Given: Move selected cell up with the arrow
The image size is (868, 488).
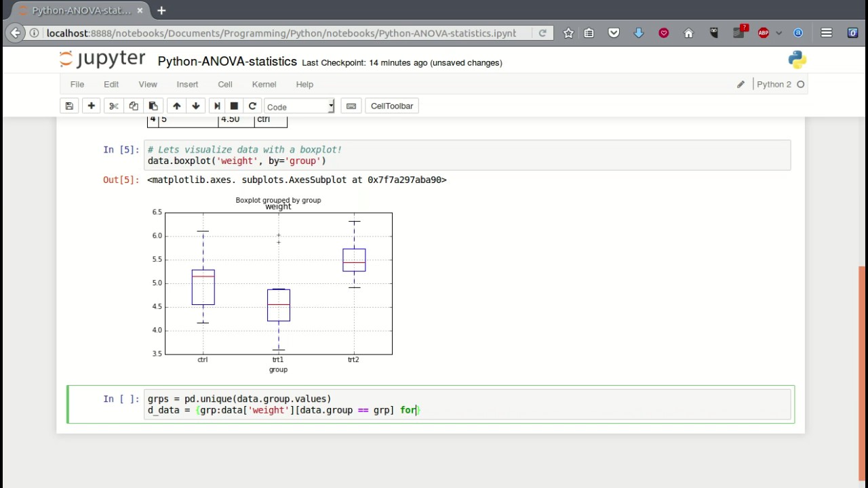Looking at the screenshot, I should click(177, 106).
